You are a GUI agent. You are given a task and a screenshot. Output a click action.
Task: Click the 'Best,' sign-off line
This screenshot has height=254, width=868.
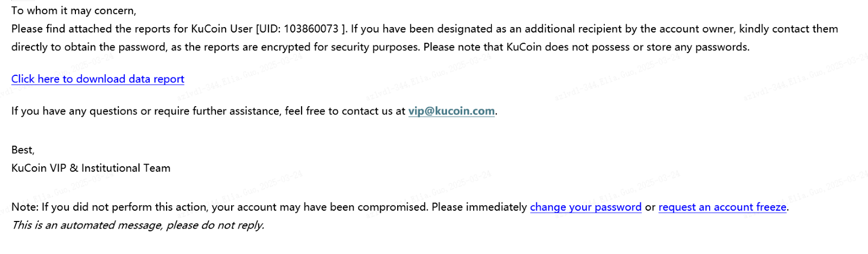[23, 150]
